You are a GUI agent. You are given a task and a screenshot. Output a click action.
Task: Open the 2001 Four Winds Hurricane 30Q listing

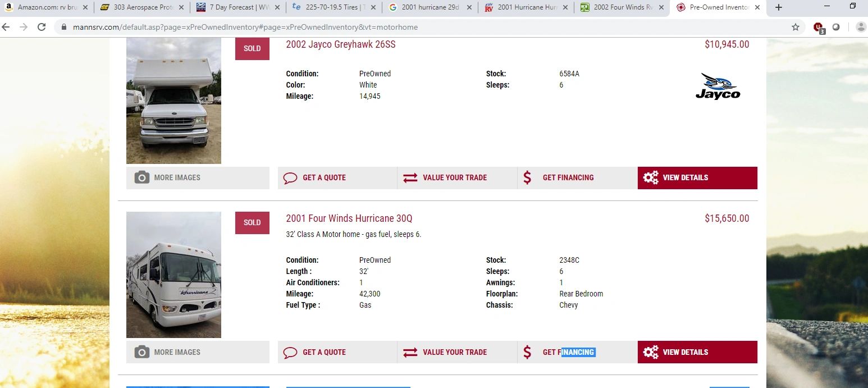coord(349,218)
